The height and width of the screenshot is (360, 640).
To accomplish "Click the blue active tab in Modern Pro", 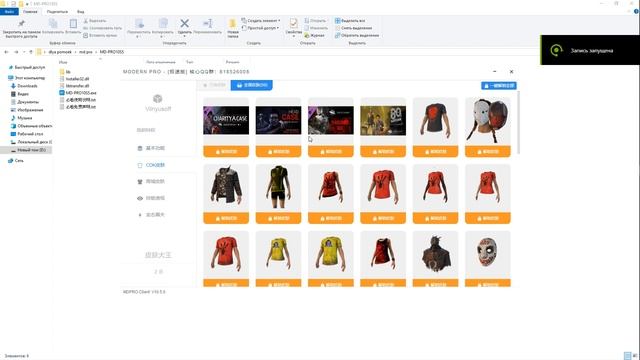I will [x=251, y=85].
